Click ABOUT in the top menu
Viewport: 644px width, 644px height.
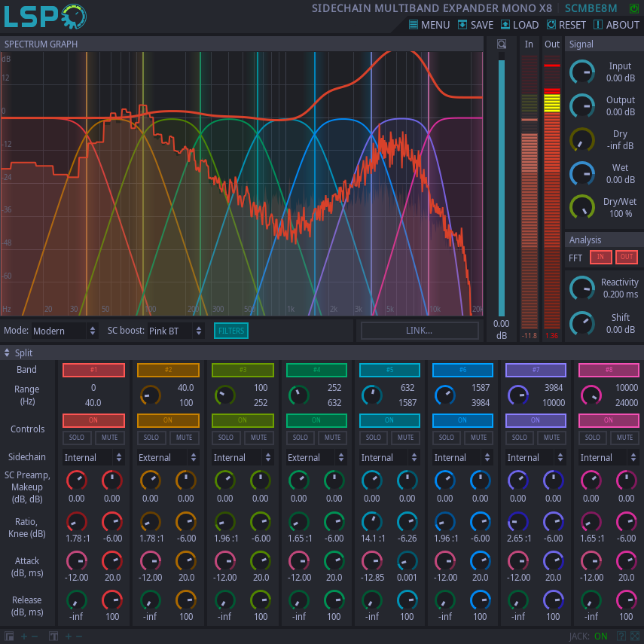tap(616, 25)
